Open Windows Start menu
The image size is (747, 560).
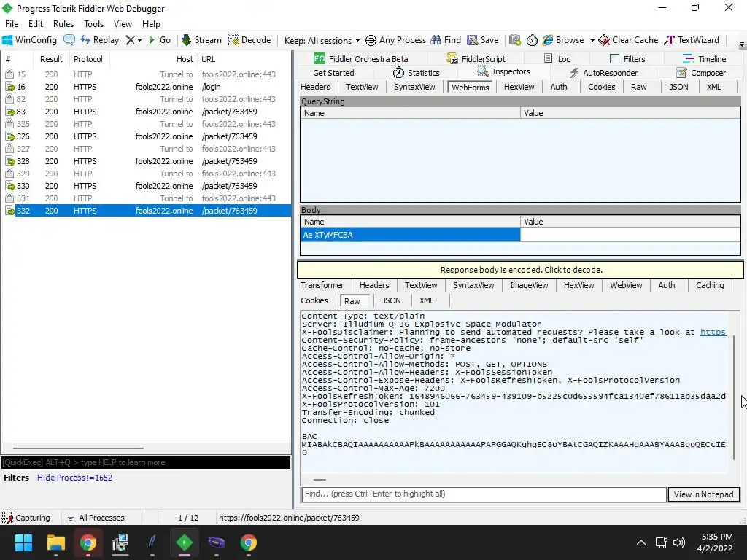[23, 542]
